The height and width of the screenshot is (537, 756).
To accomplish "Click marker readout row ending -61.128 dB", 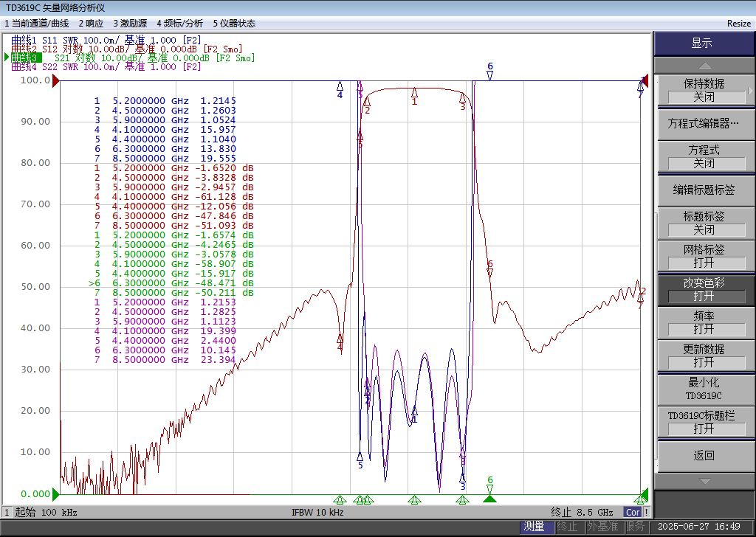I will click(x=173, y=196).
